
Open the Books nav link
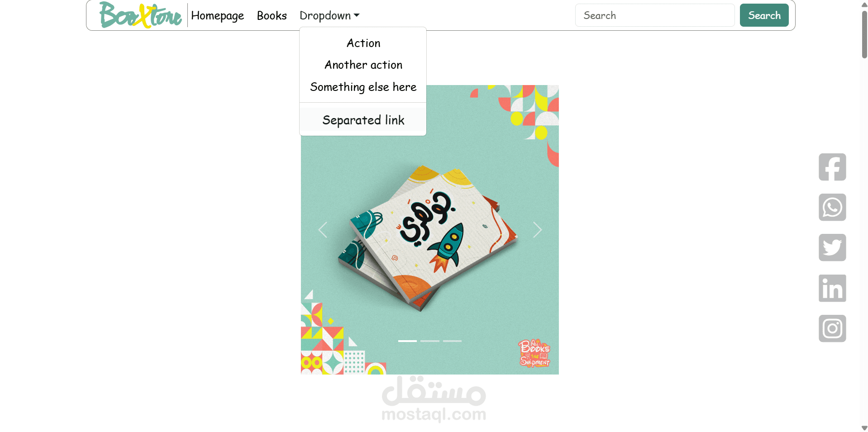click(x=272, y=15)
